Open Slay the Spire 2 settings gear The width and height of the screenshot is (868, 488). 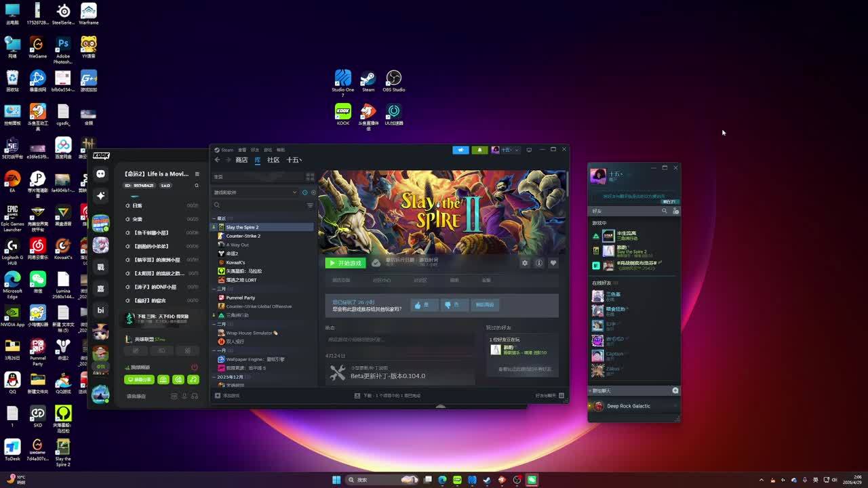(x=524, y=263)
